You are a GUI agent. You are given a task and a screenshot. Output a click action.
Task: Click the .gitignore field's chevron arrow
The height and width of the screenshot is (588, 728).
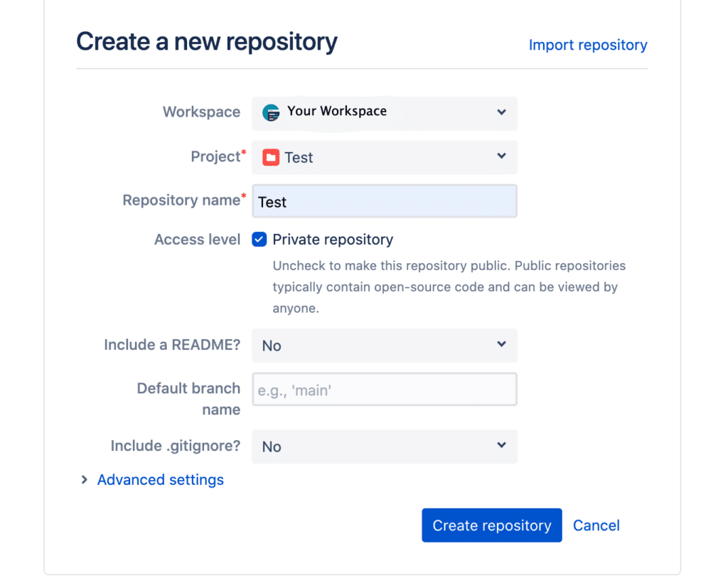pos(501,446)
